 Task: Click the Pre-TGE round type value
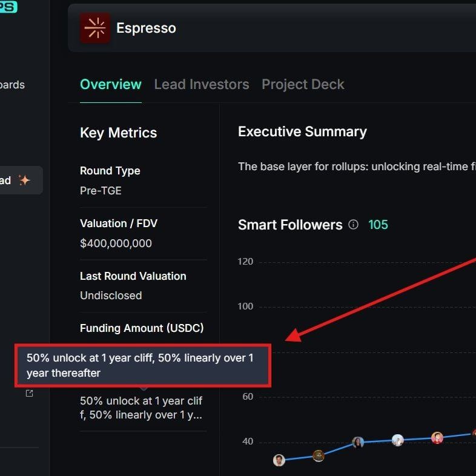click(x=101, y=191)
